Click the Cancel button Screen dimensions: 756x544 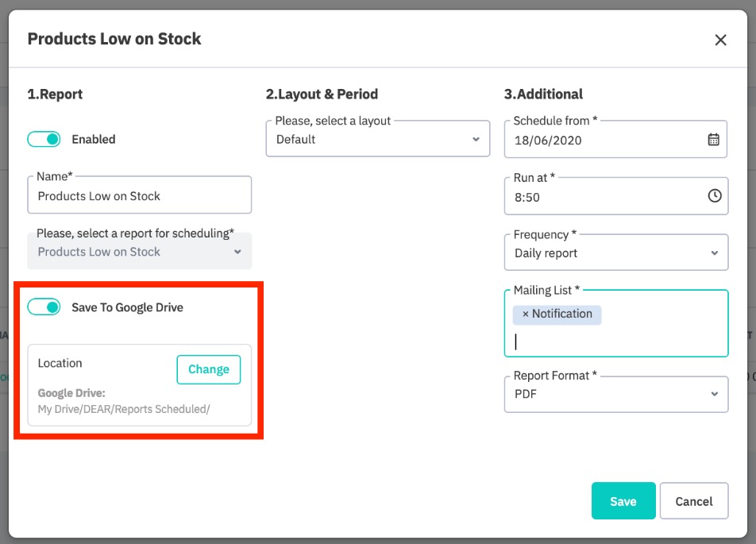pyautogui.click(x=693, y=501)
